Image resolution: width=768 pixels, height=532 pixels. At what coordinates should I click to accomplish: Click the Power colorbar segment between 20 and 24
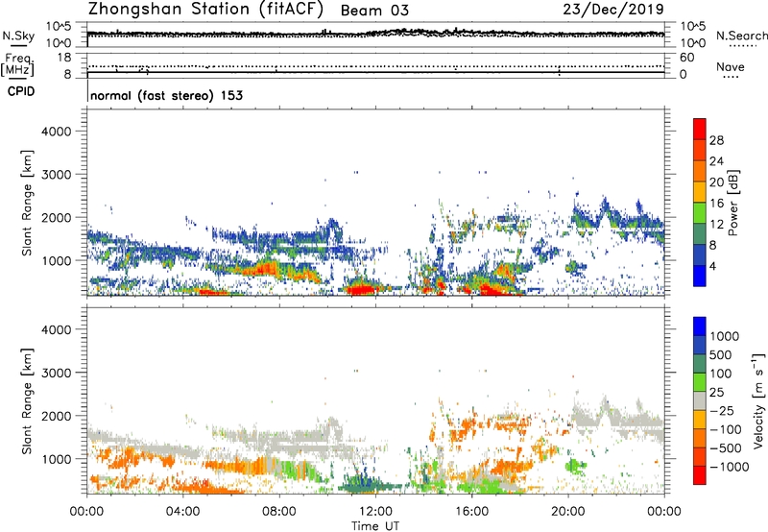click(700, 171)
